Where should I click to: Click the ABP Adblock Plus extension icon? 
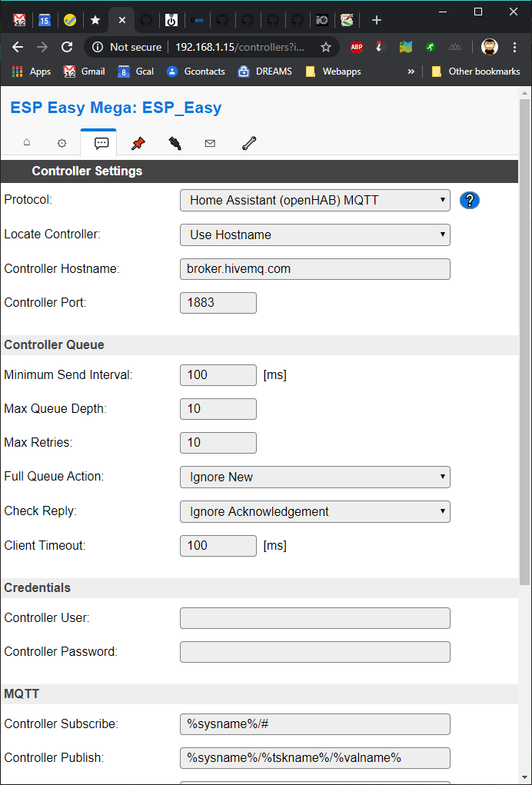tap(357, 47)
